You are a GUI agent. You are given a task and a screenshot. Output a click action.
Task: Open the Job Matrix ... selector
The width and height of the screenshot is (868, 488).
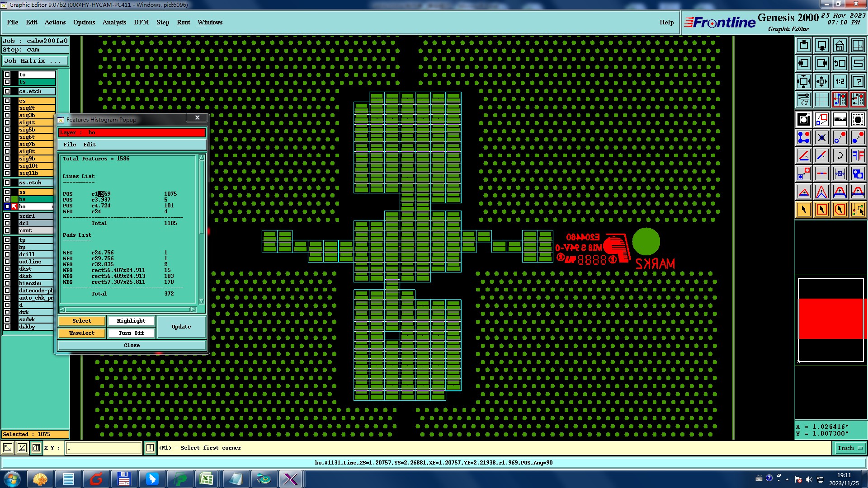click(35, 61)
